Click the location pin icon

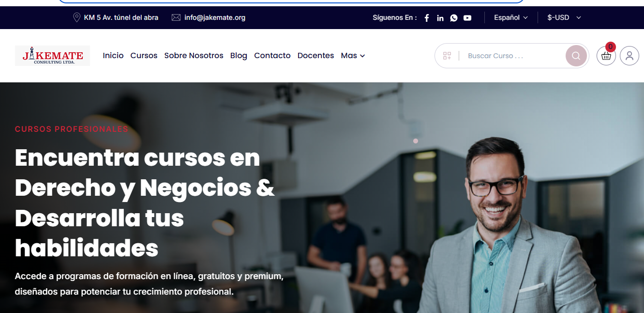tap(76, 17)
